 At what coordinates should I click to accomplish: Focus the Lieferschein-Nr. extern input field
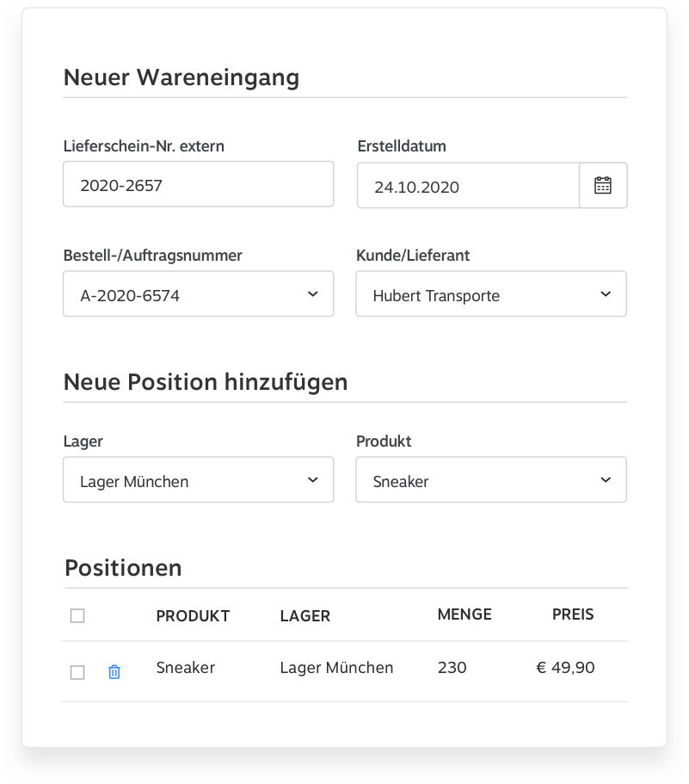[199, 184]
